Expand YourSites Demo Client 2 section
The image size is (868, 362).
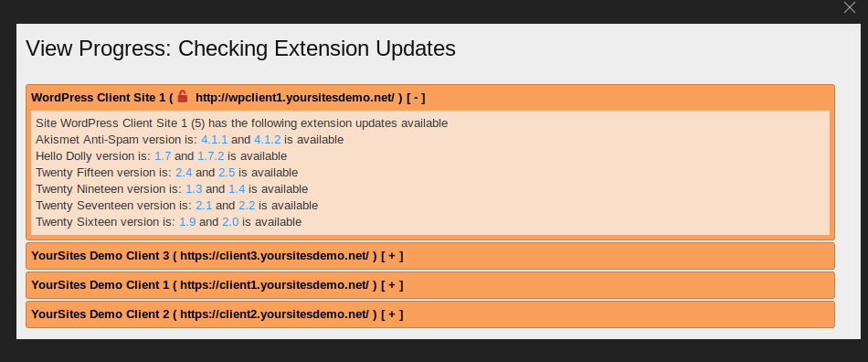(392, 314)
